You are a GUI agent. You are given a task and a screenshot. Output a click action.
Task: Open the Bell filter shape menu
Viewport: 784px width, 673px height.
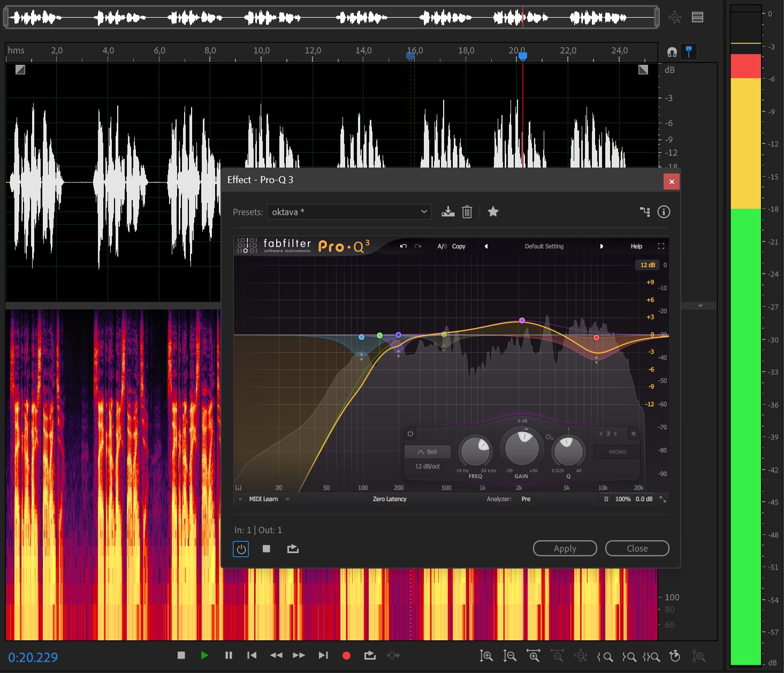427,452
